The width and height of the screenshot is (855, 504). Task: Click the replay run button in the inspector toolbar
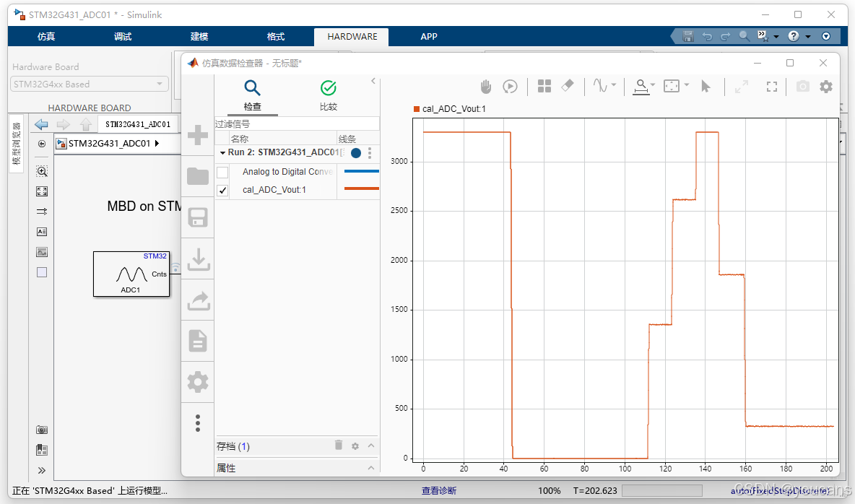tap(510, 86)
